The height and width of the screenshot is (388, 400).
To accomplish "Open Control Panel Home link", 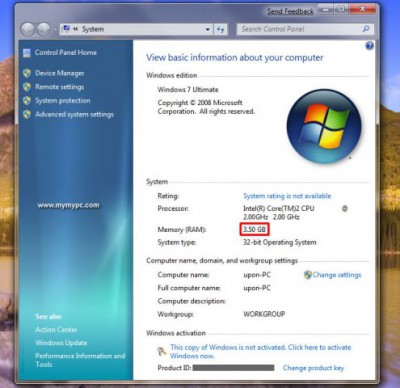I will (x=66, y=53).
